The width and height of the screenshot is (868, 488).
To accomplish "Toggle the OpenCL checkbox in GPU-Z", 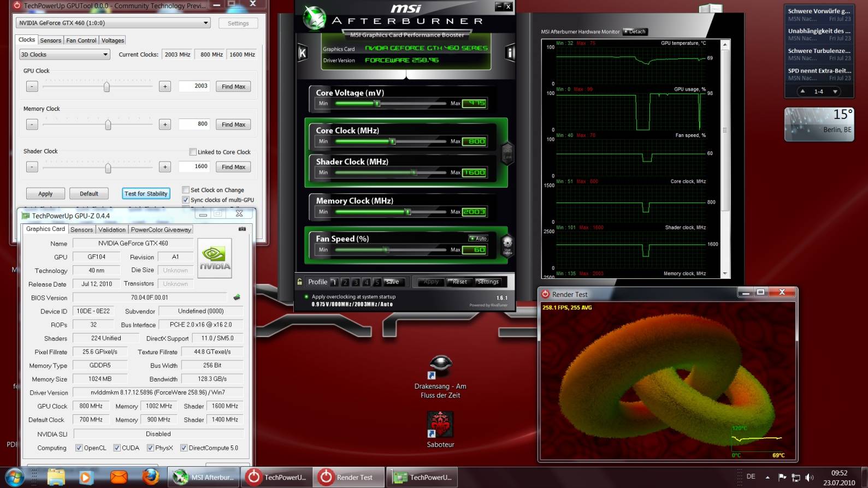I will point(79,448).
